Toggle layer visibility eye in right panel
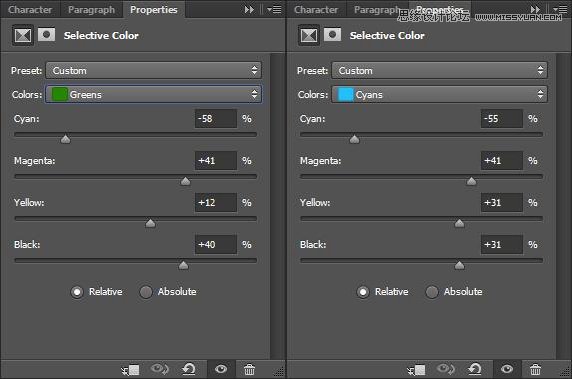 [x=507, y=370]
